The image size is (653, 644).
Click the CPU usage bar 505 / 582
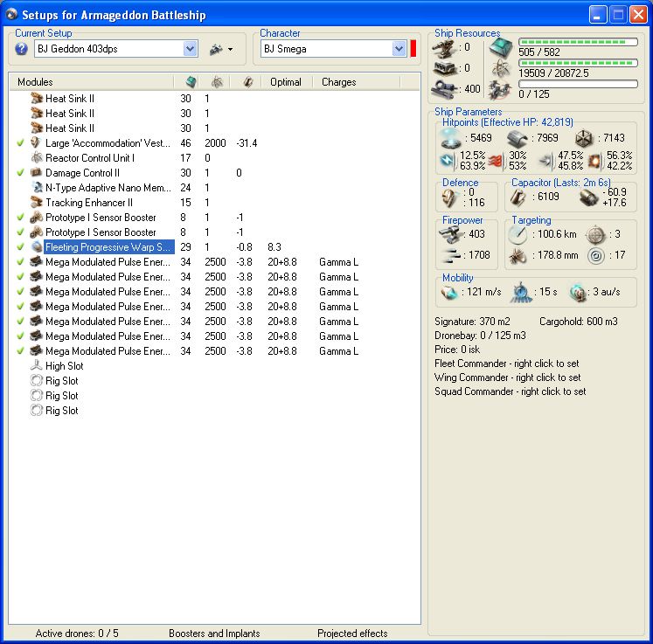(578, 42)
